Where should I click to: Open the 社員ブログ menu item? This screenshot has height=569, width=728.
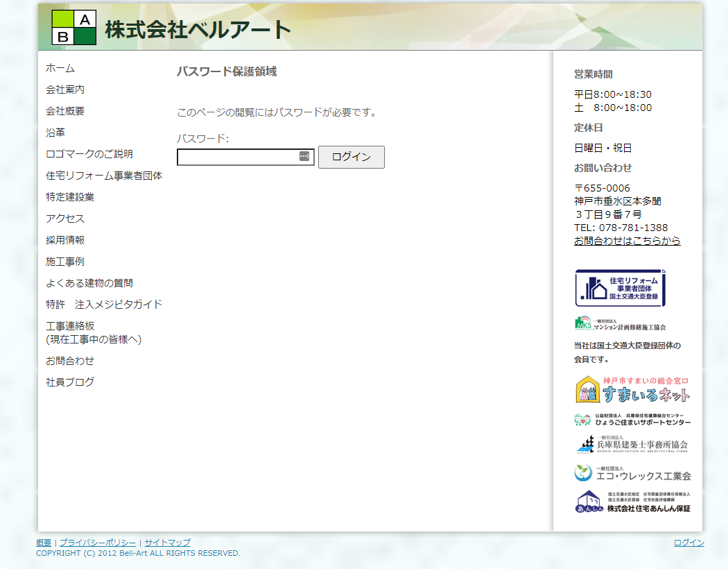point(69,382)
